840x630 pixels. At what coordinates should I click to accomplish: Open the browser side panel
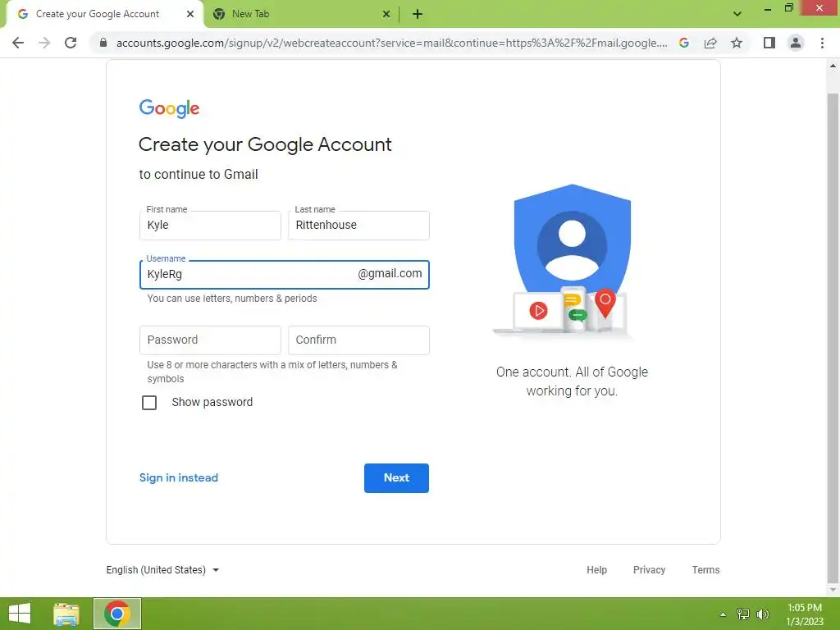[x=769, y=43]
